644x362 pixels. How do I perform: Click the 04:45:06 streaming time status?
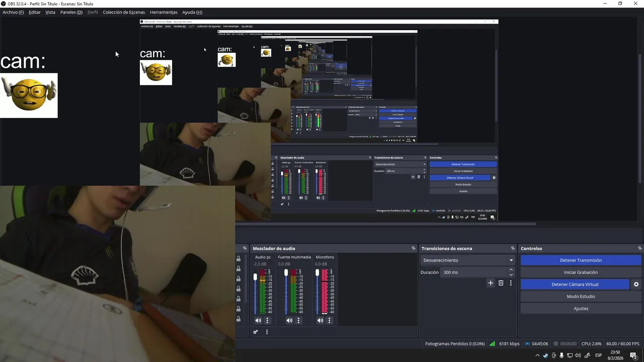[540, 344]
